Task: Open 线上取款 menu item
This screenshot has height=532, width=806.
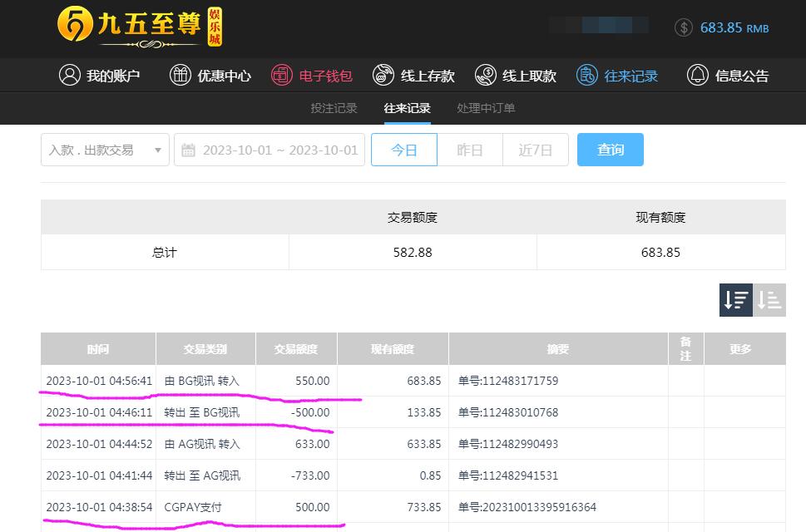Action: [515, 76]
